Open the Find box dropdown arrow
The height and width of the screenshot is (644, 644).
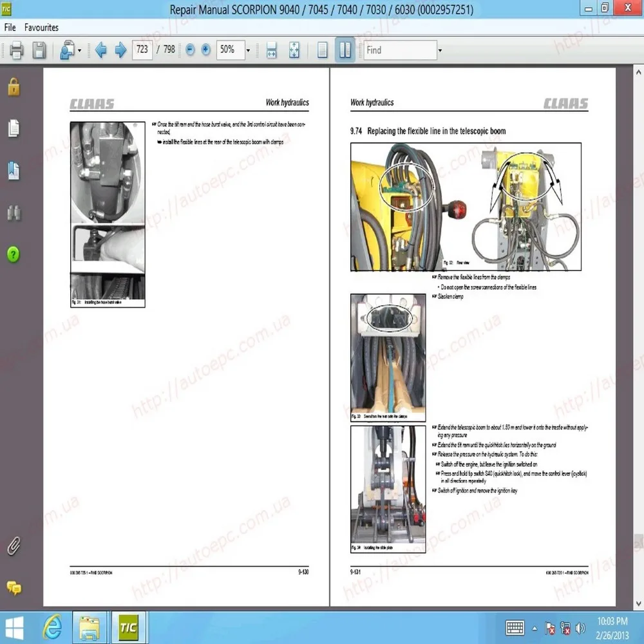[x=440, y=50]
